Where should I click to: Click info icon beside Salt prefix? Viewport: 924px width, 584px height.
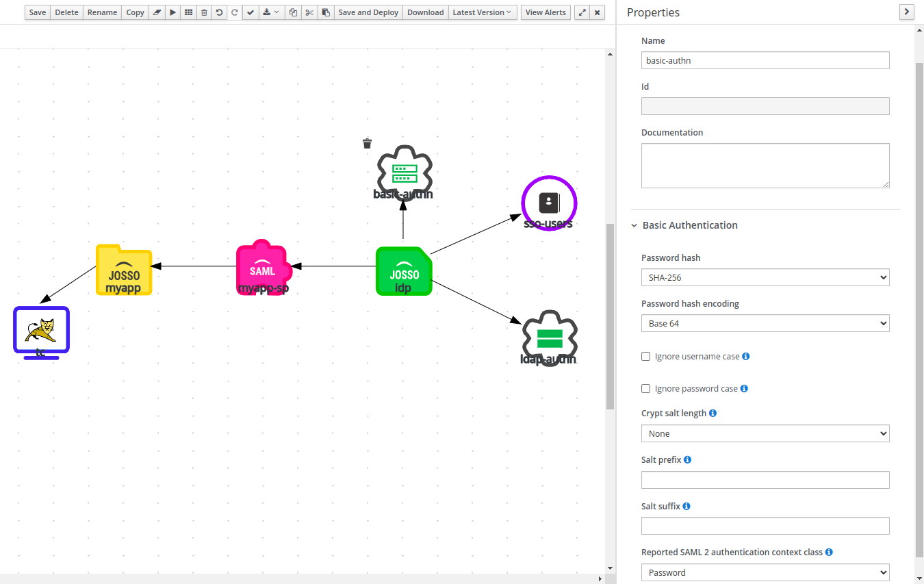[x=687, y=459]
